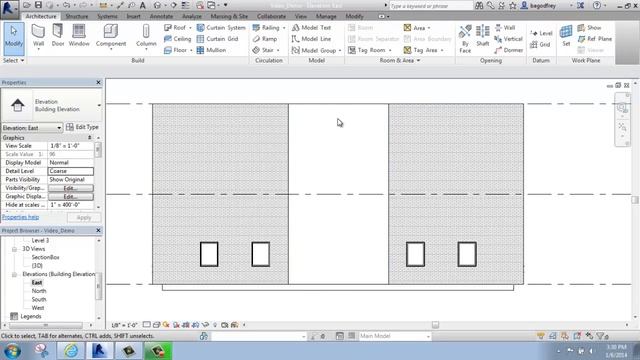Viewport: 640px width, 360px height.
Task: Select the Model Text tool
Action: [x=311, y=28]
